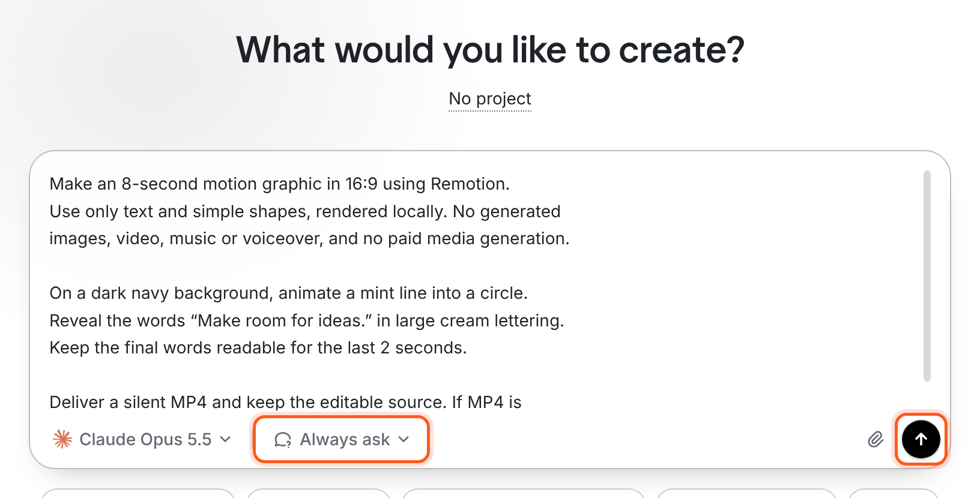Open the Claude Opus 5.5 model dropdown
This screenshot has height=498, width=980.
point(142,440)
